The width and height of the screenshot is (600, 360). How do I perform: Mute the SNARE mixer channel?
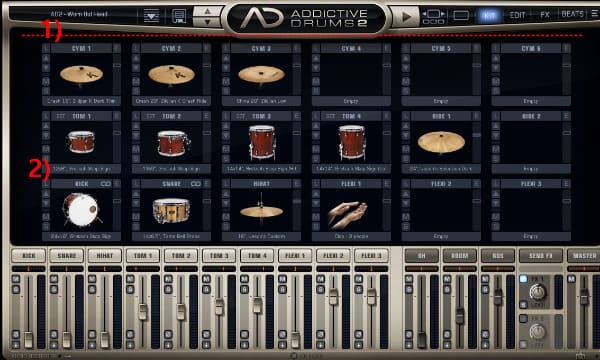pos(54,279)
